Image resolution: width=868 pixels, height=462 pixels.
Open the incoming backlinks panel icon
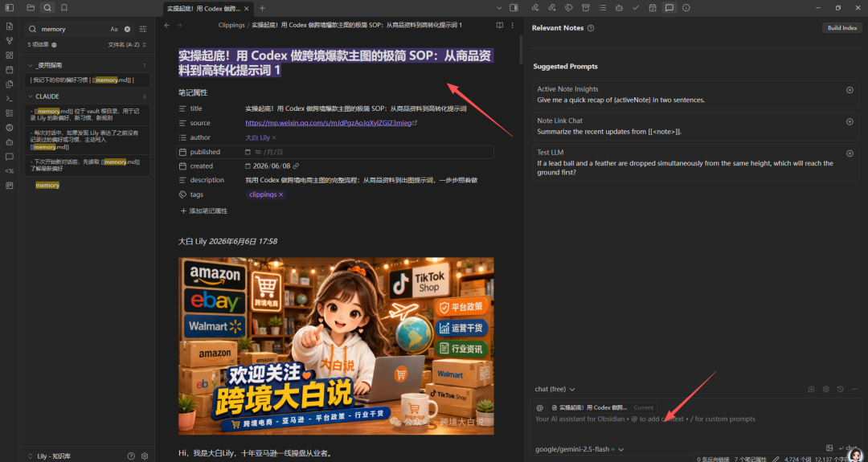pos(534,8)
